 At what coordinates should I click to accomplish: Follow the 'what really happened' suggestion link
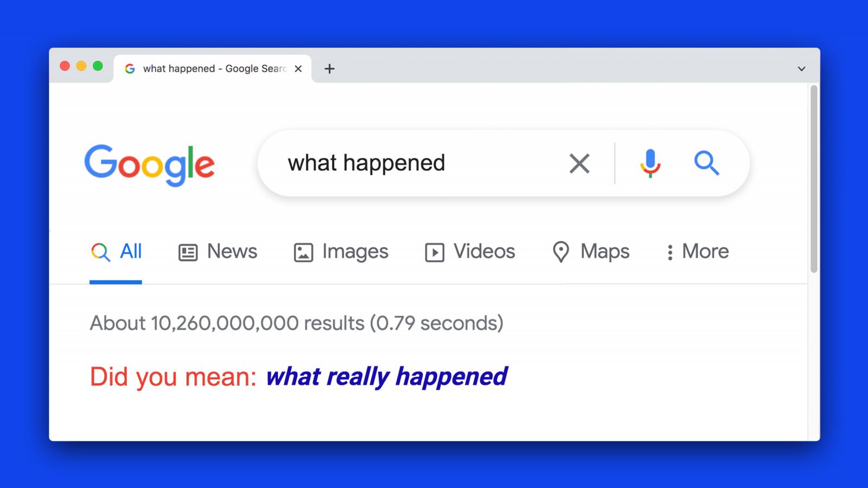tap(387, 376)
